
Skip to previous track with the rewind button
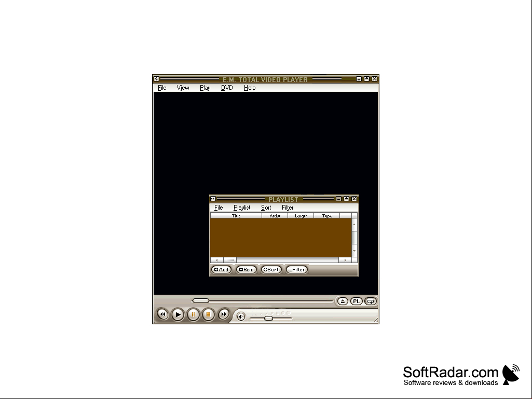tap(162, 314)
